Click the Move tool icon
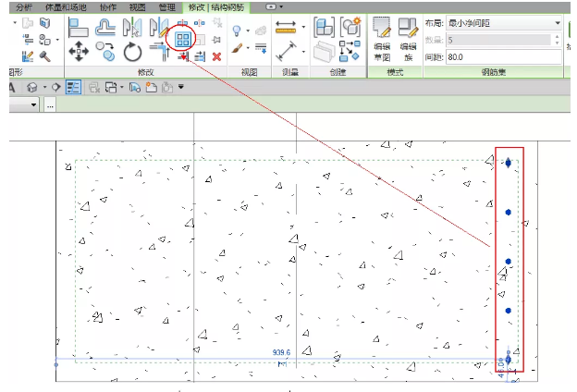The image size is (577, 392). pos(79,53)
